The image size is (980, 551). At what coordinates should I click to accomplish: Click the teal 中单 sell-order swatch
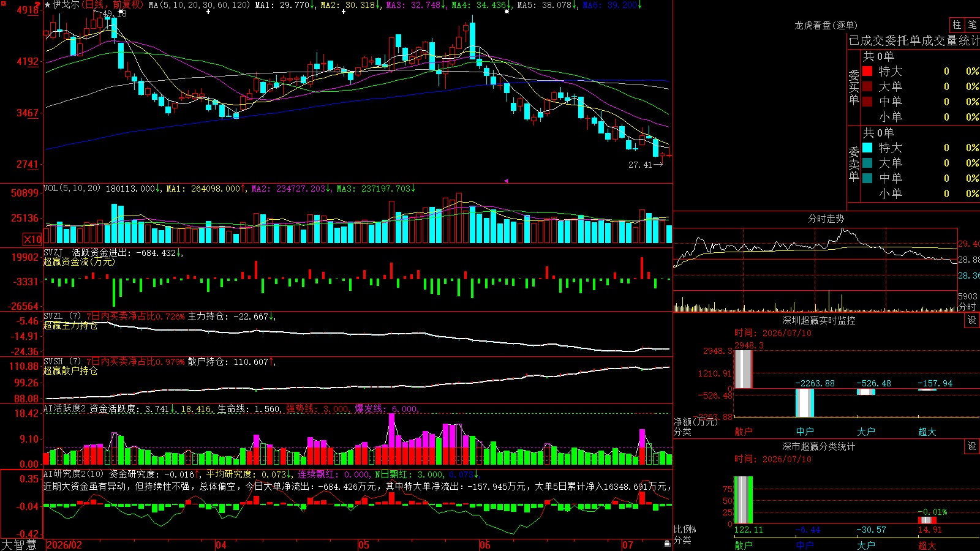[867, 178]
